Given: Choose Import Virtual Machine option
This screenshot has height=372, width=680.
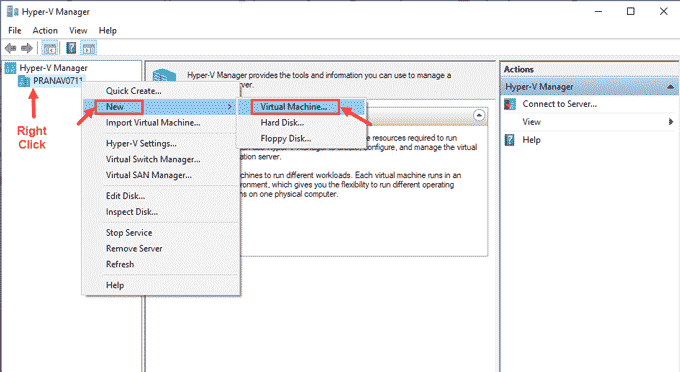Looking at the screenshot, I should point(160,123).
